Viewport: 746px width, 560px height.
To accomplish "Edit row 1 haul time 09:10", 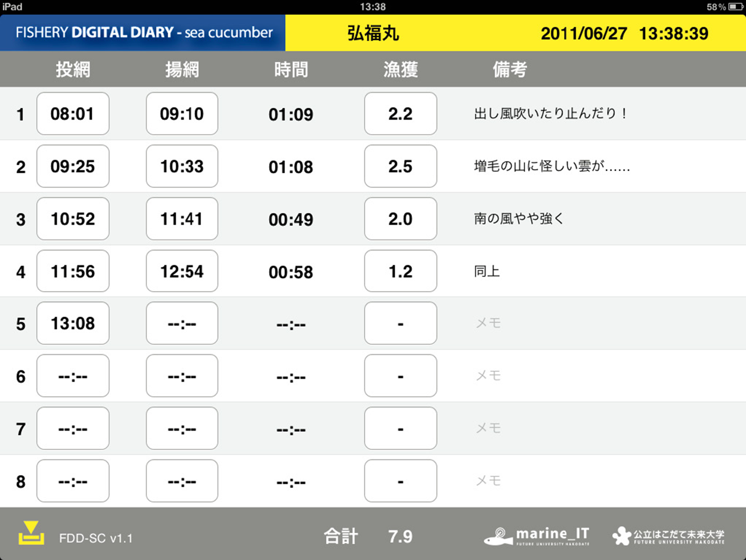I will click(182, 114).
